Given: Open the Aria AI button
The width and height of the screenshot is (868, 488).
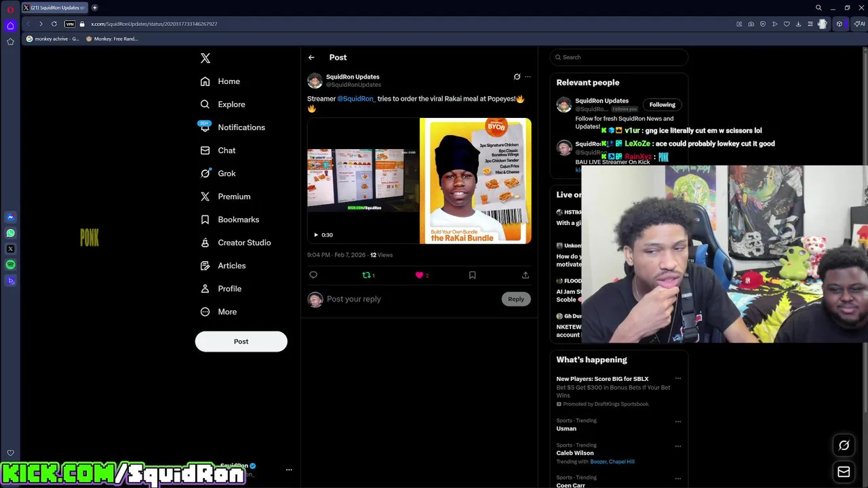Looking at the screenshot, I should [x=859, y=24].
